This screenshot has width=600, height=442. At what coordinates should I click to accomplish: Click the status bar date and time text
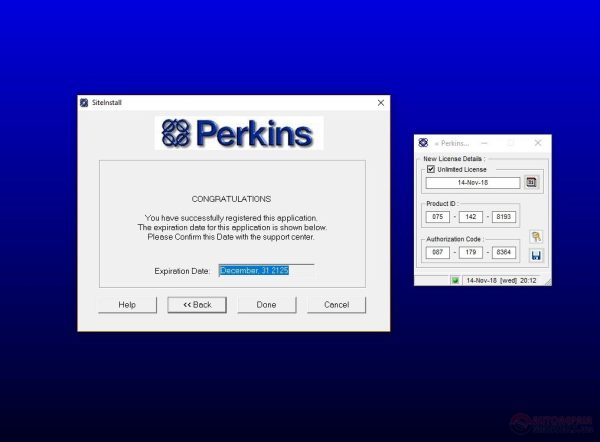(501, 281)
